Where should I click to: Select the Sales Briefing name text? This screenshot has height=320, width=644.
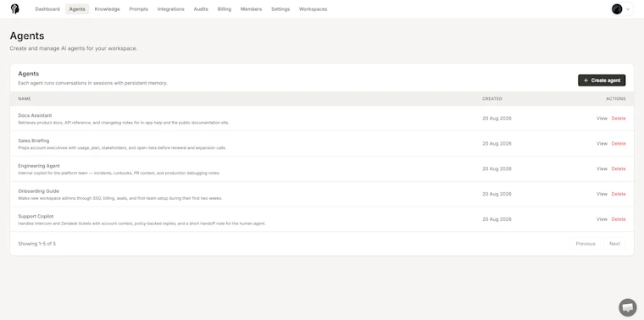(34, 141)
